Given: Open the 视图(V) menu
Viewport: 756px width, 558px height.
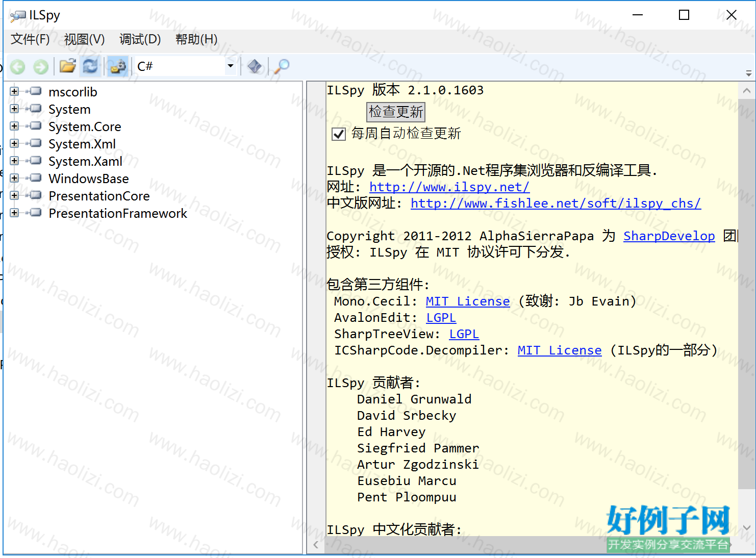Looking at the screenshot, I should [x=84, y=39].
